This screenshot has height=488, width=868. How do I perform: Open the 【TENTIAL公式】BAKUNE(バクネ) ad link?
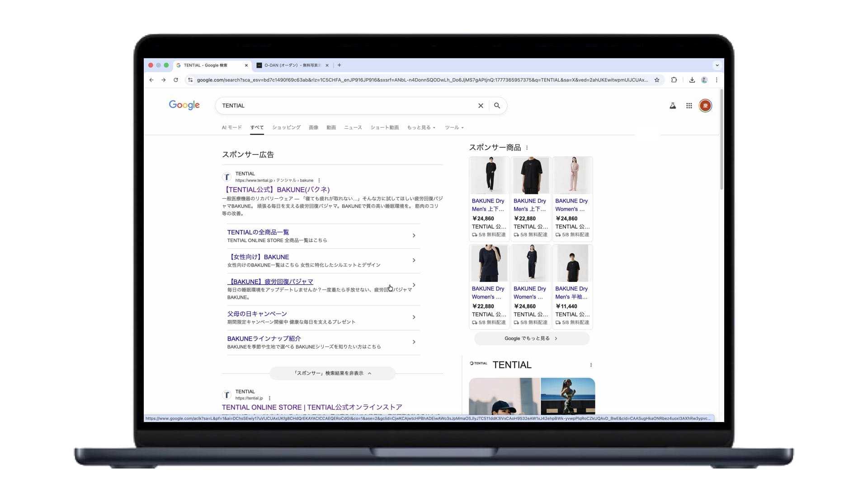[277, 190]
